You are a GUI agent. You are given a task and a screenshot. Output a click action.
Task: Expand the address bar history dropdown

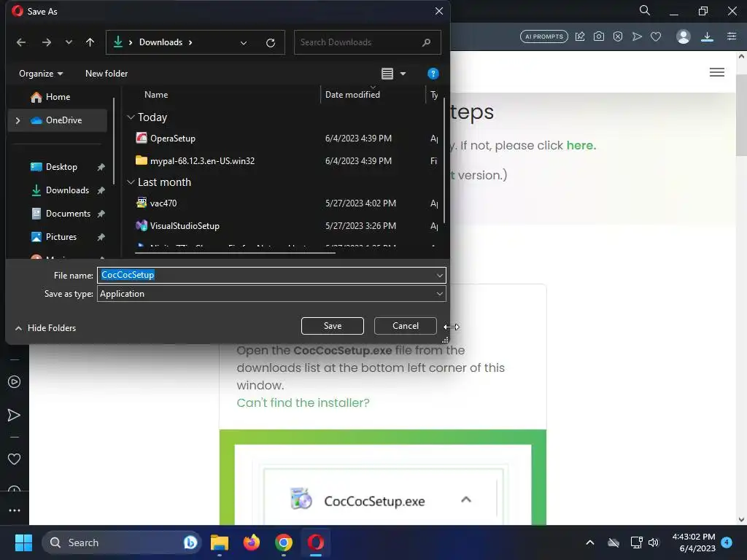click(244, 42)
